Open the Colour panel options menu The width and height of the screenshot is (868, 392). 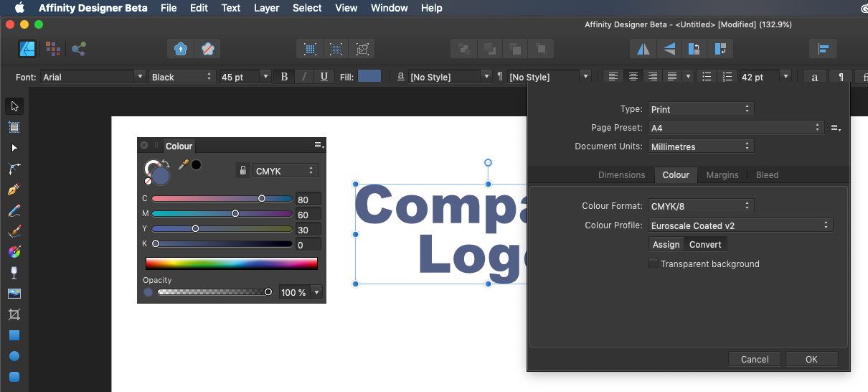319,145
